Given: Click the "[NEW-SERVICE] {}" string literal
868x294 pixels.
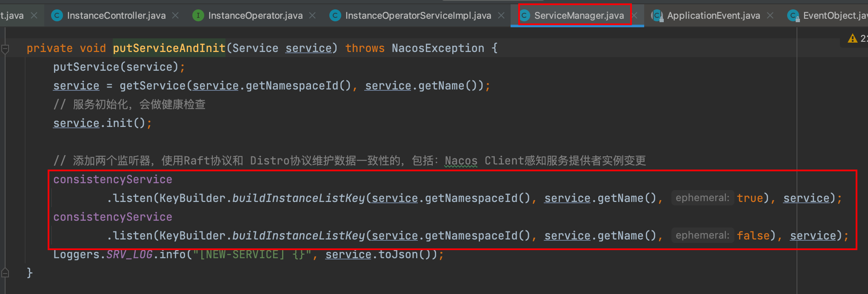Looking at the screenshot, I should tap(252, 254).
